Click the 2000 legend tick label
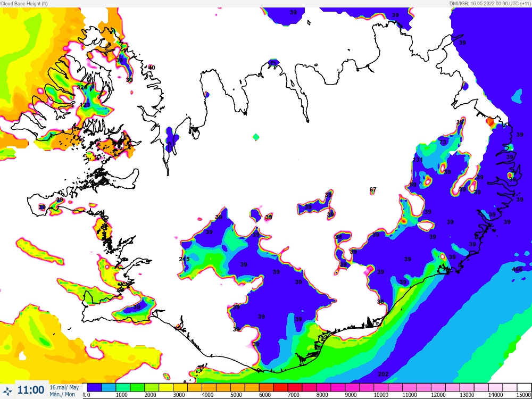The height and width of the screenshot is (399, 532). [151, 395]
